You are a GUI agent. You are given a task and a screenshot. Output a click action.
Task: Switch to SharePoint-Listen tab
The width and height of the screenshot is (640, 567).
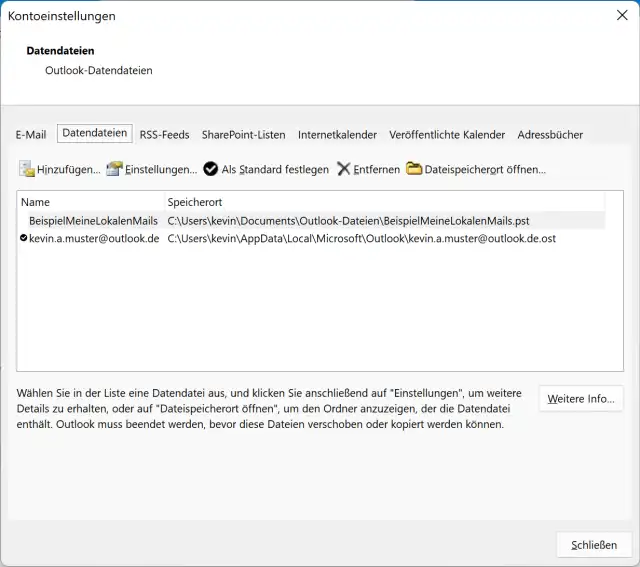(243, 135)
